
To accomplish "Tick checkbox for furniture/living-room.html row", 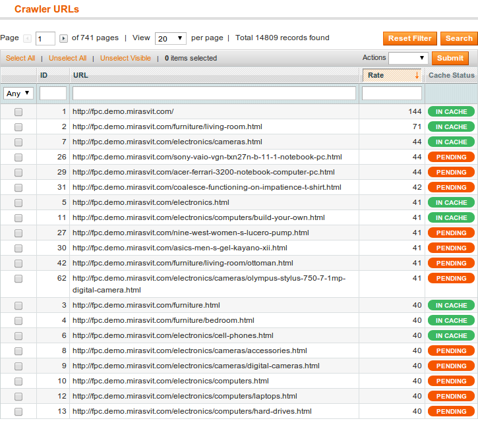I will pos(18,127).
